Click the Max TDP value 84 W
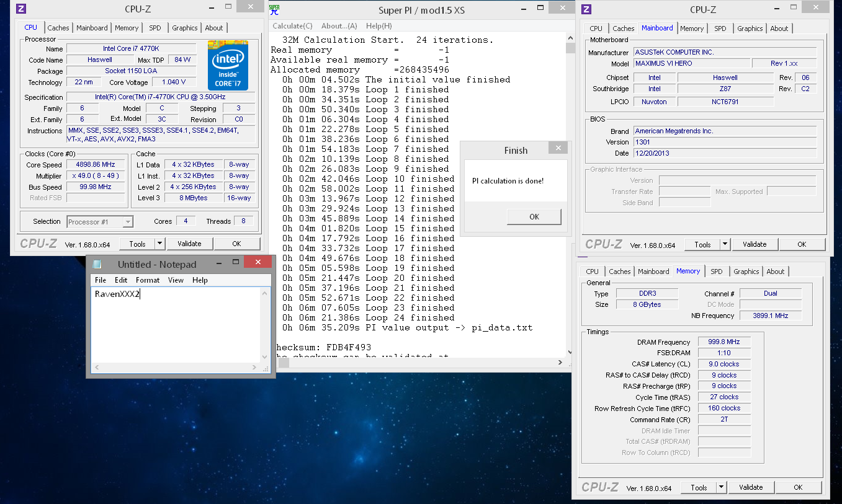This screenshot has height=504, width=842. (x=182, y=60)
